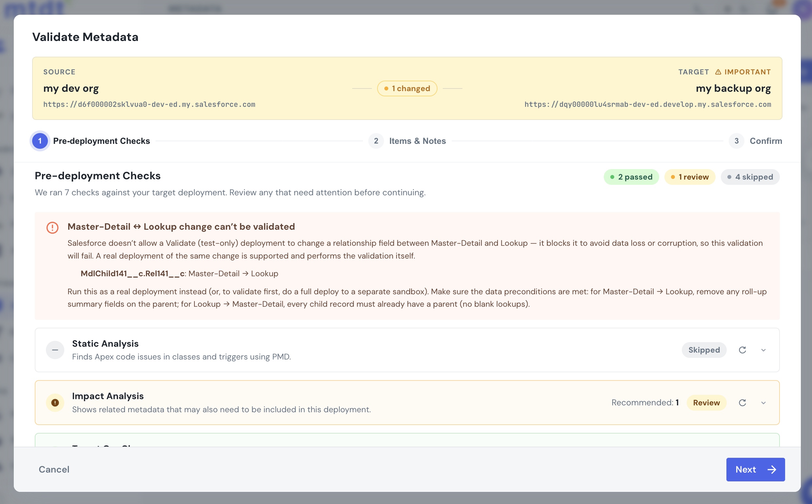
Task: Expand the Static Analysis row chevron
Action: tap(763, 350)
